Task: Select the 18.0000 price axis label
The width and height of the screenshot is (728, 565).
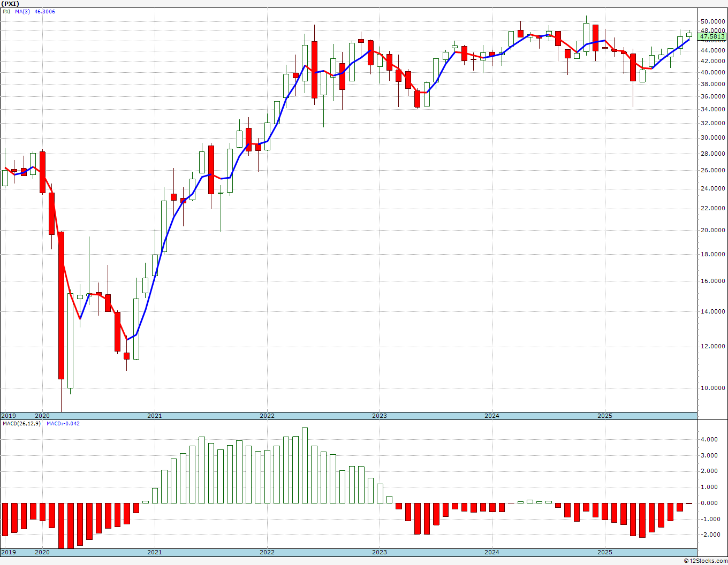Action: click(x=712, y=254)
